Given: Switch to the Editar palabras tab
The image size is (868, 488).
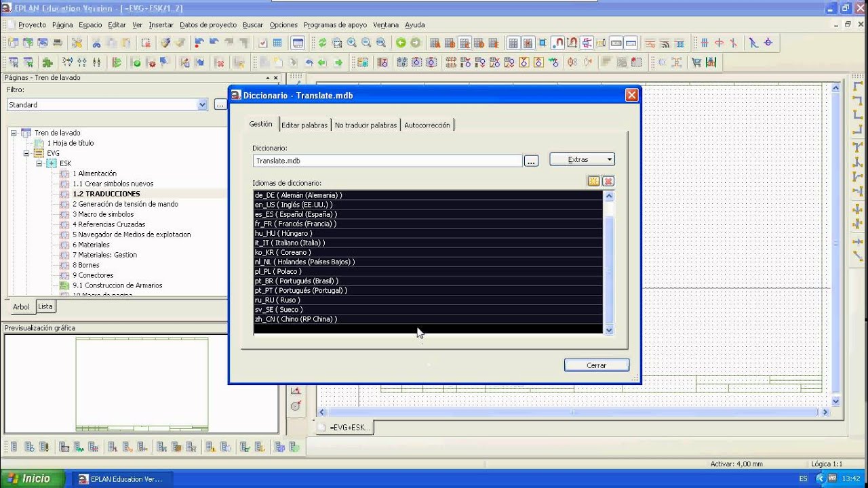Looking at the screenshot, I should pos(304,125).
